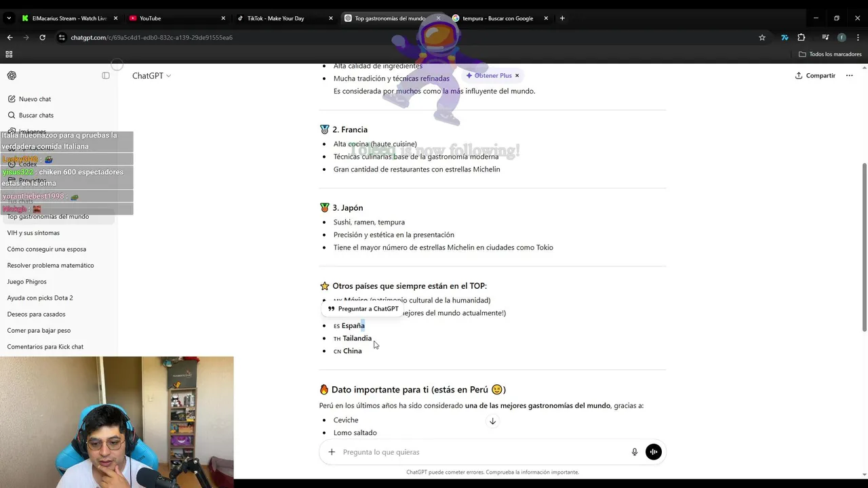Click the scroll-to-bottom arrow button
The image size is (868, 488).
[x=493, y=421]
